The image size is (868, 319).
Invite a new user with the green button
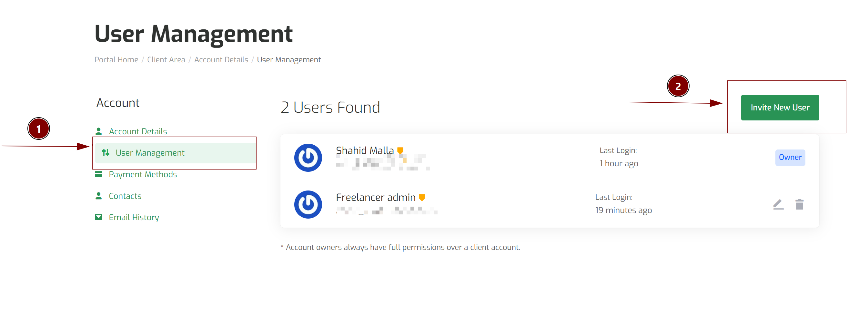click(x=780, y=108)
